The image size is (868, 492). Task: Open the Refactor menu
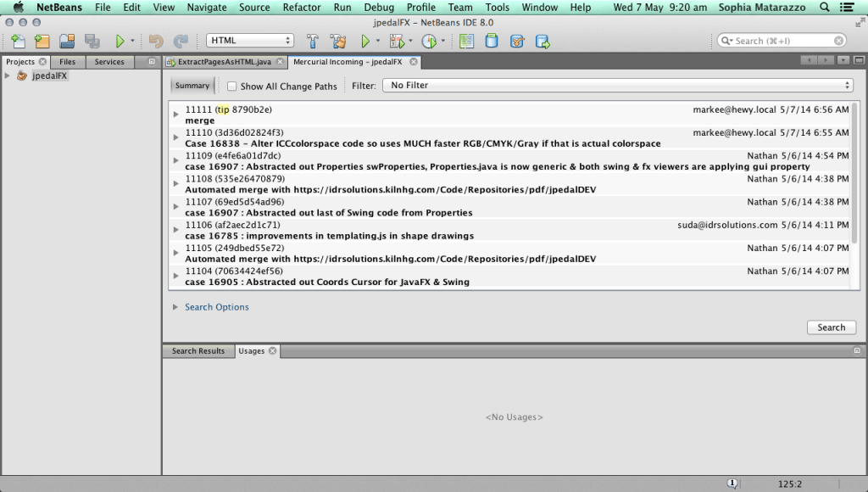[x=302, y=8]
